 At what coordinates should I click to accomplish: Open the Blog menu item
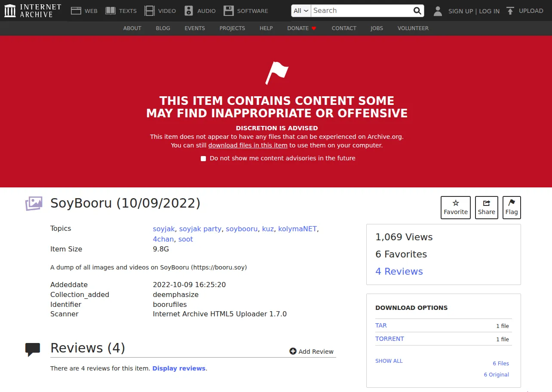[x=163, y=28]
